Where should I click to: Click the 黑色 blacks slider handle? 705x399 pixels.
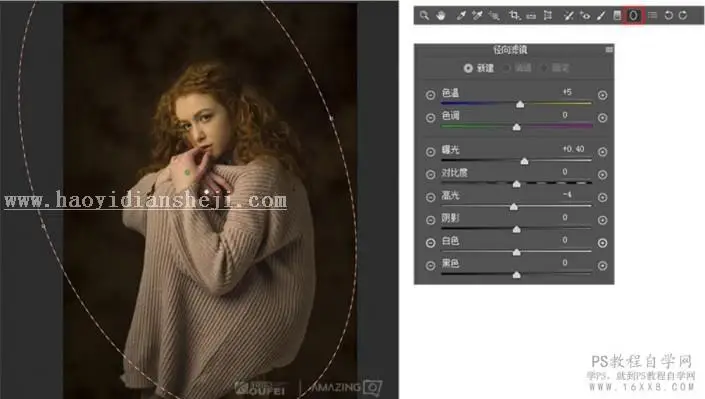[517, 275]
